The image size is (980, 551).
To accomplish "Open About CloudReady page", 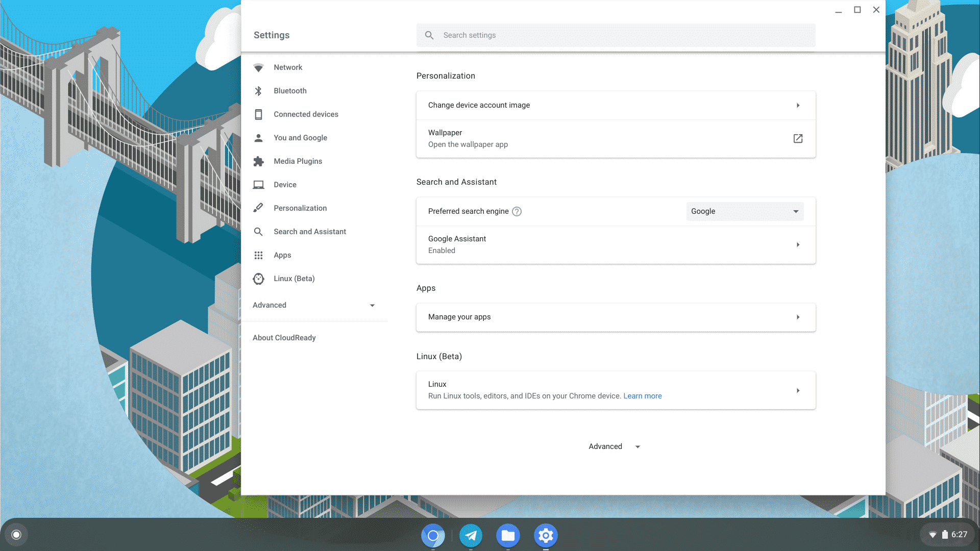I will click(x=284, y=338).
